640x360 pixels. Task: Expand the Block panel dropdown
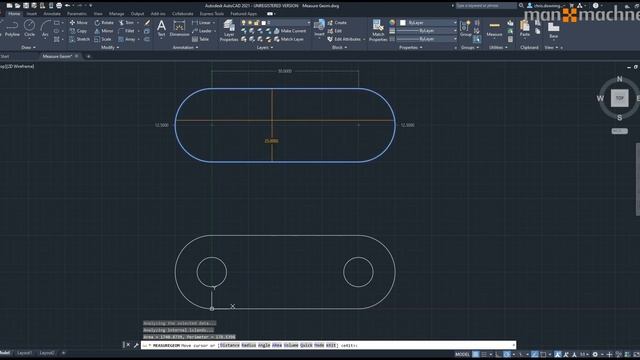tap(339, 47)
